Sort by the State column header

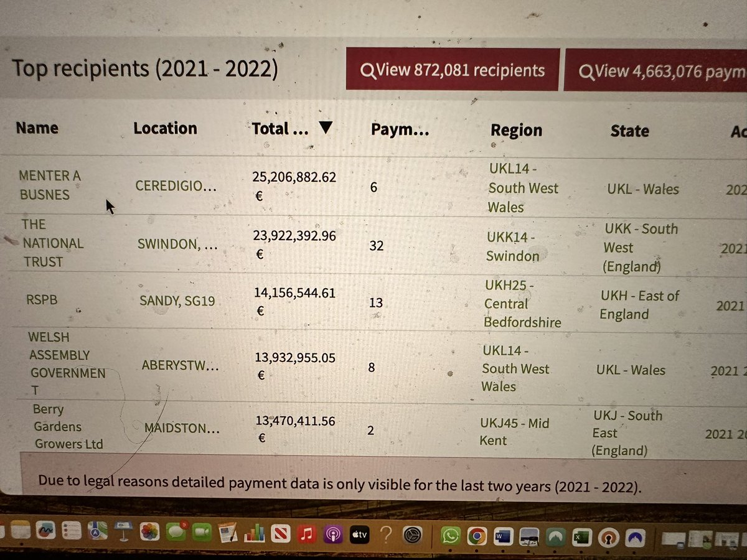coord(629,131)
